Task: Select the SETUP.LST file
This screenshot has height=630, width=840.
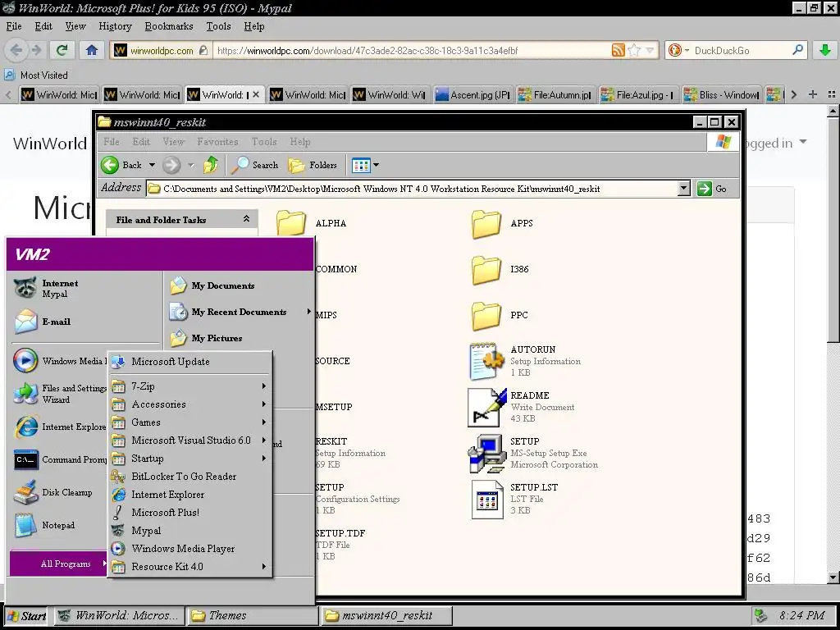Action: [514, 499]
